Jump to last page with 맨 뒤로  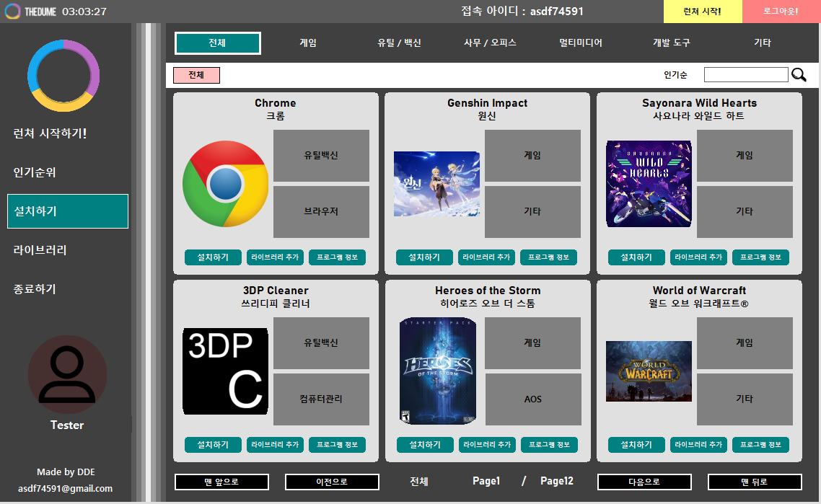tap(755, 482)
